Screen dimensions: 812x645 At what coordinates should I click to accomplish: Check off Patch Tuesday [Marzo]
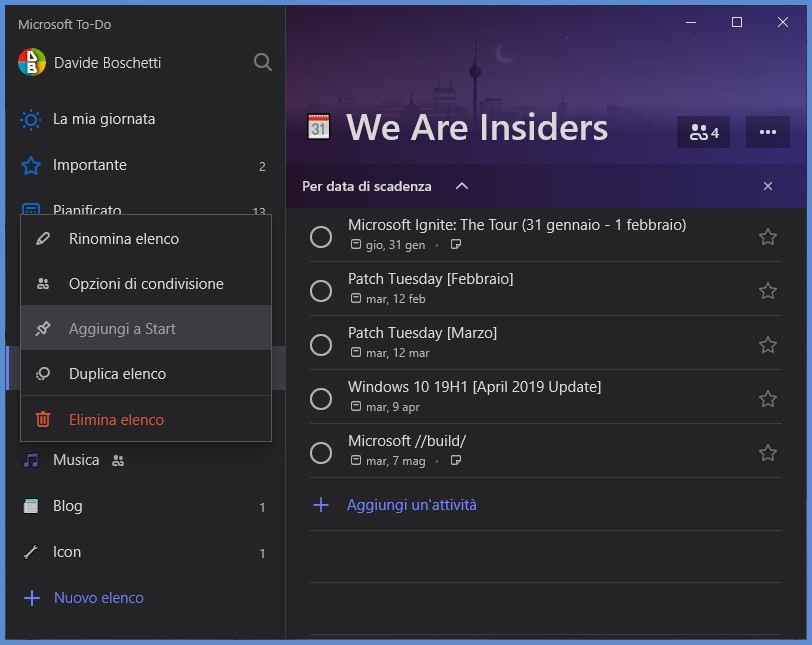point(321,345)
